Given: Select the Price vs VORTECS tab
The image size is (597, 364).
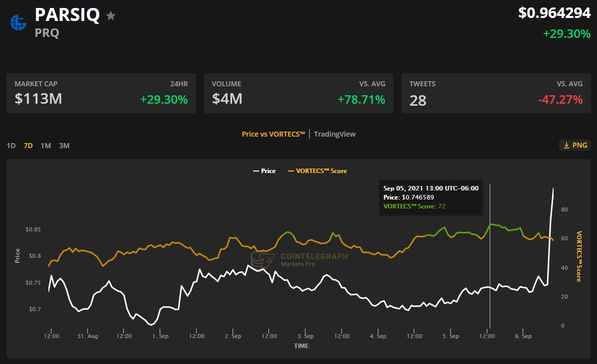Looking at the screenshot, I should pyautogui.click(x=273, y=134).
